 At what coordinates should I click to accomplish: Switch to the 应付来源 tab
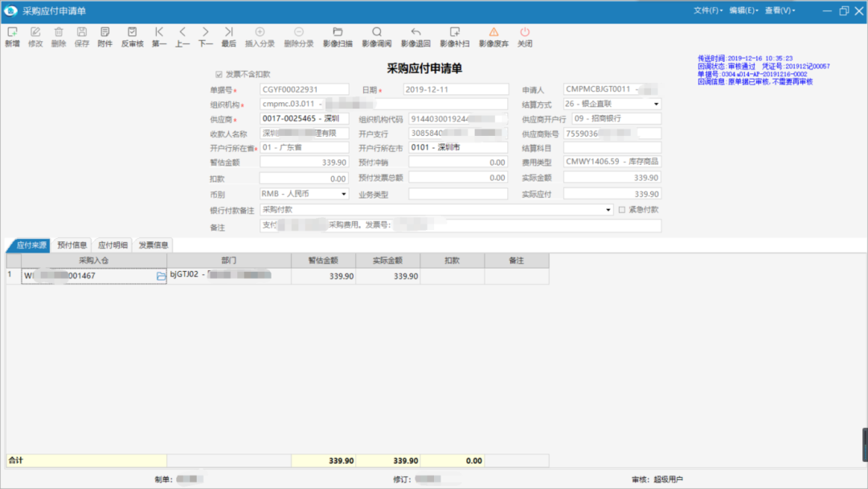31,245
